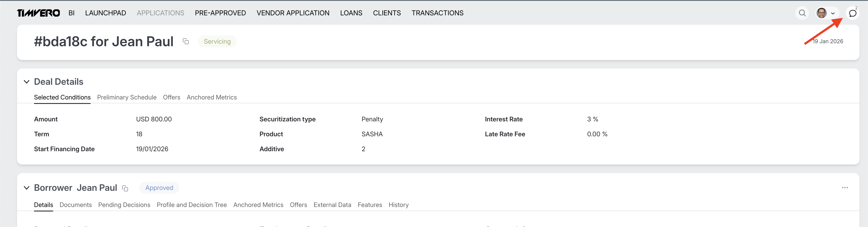Open the borrower History tab
Image resolution: width=868 pixels, height=227 pixels.
click(398, 205)
